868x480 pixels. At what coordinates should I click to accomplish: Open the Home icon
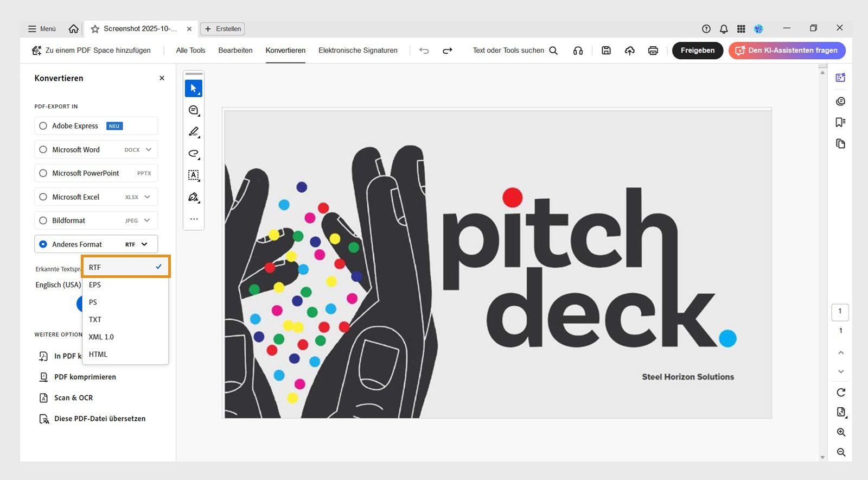coord(74,29)
